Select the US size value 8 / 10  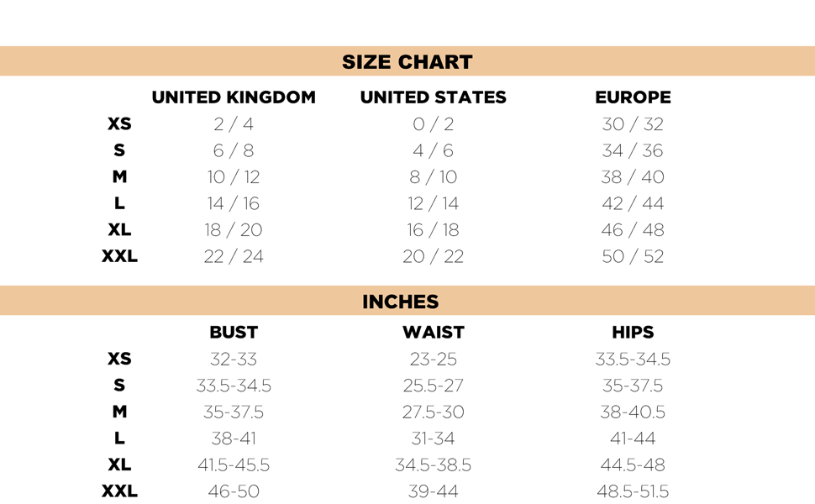[433, 177]
